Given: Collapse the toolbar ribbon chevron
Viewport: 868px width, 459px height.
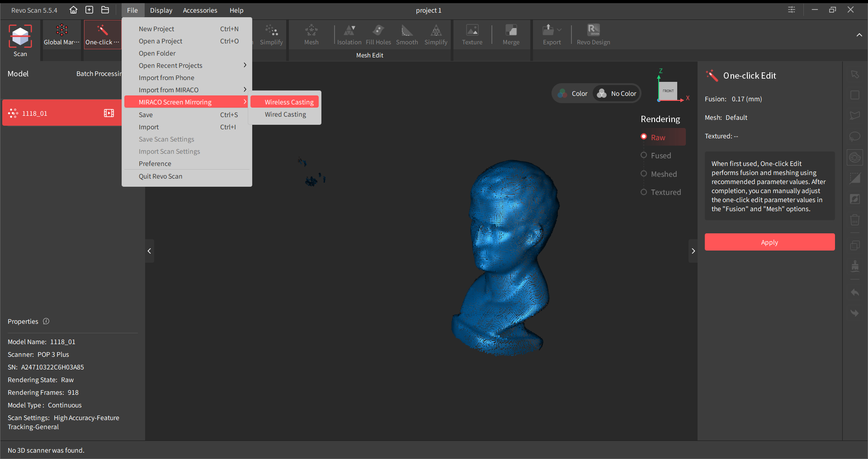Looking at the screenshot, I should pos(859,35).
